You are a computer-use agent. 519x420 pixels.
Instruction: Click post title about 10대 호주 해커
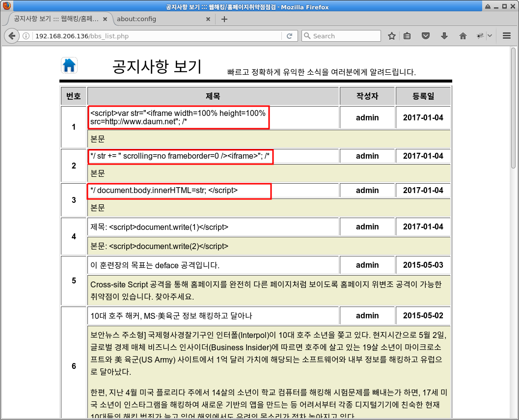coord(171,316)
